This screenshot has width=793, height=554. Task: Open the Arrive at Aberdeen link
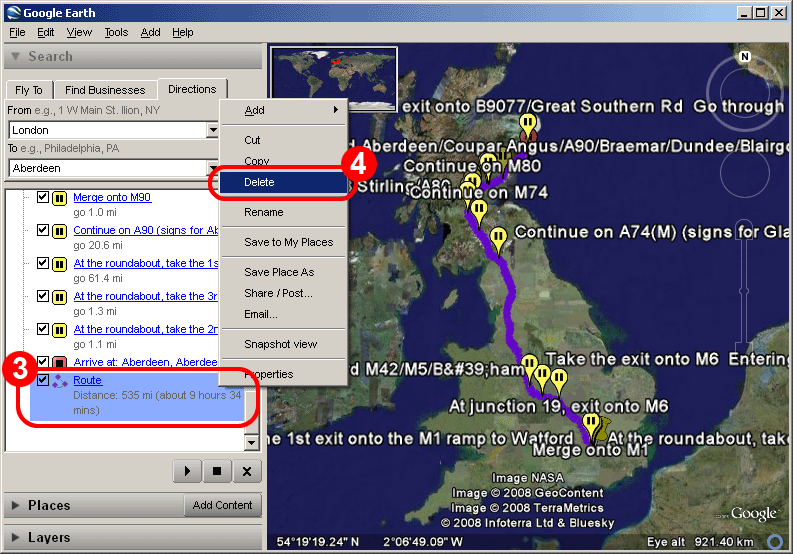tap(146, 362)
